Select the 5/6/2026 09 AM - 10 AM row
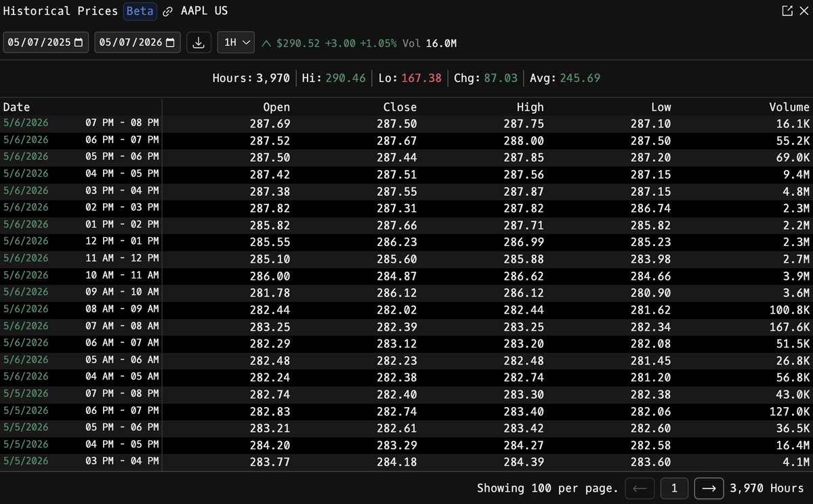This screenshot has height=504, width=813. pos(406,293)
